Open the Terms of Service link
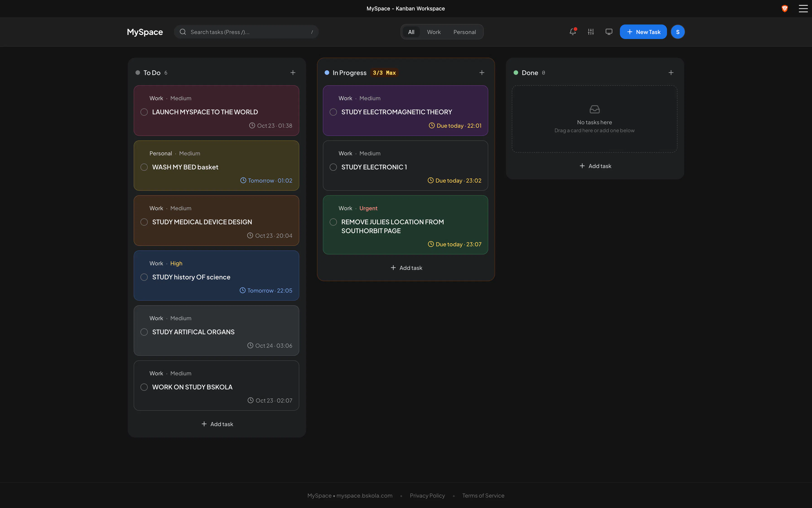812x508 pixels. click(483, 496)
